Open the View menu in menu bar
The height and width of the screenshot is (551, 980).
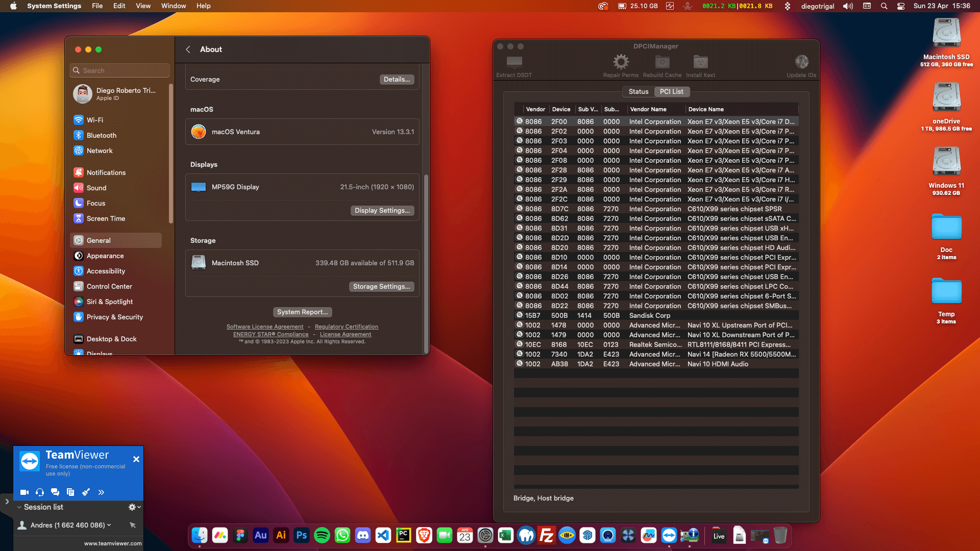tap(143, 6)
